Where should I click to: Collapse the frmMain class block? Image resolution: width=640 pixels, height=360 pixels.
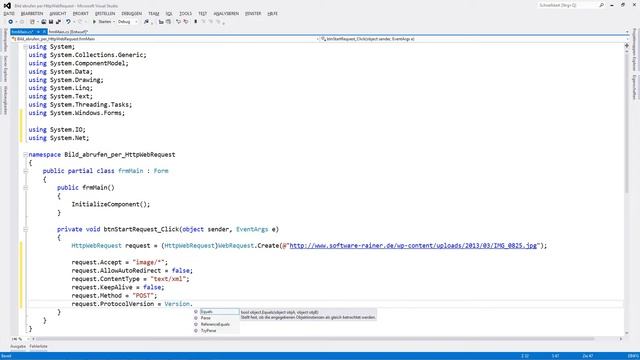(25, 171)
